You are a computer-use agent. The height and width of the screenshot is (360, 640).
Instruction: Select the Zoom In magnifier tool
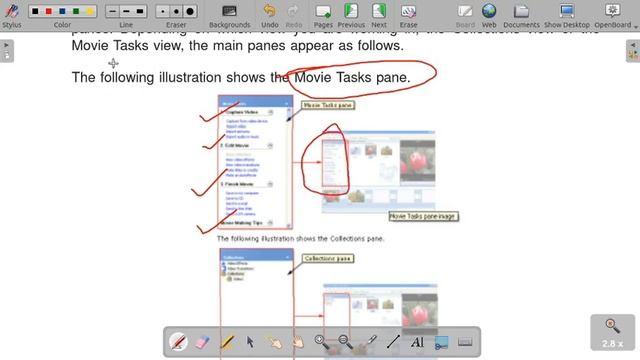[x=322, y=342]
